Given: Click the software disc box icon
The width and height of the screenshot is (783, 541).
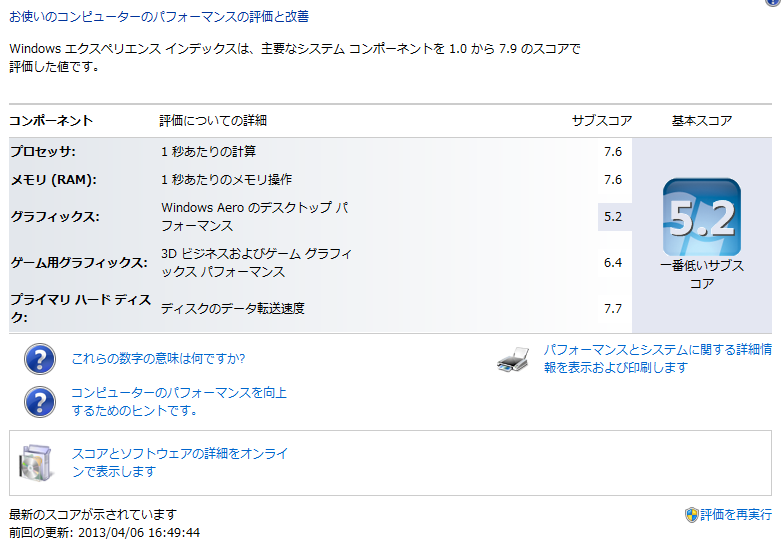Looking at the screenshot, I should [35, 463].
